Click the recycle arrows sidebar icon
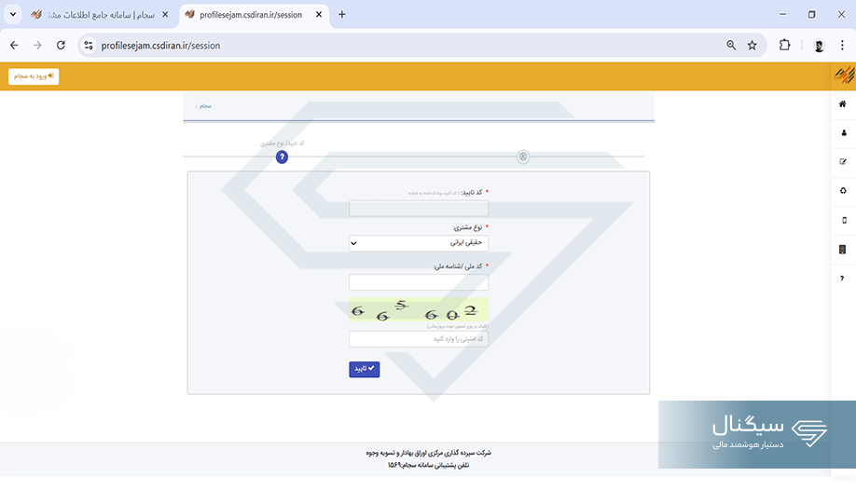 (843, 191)
